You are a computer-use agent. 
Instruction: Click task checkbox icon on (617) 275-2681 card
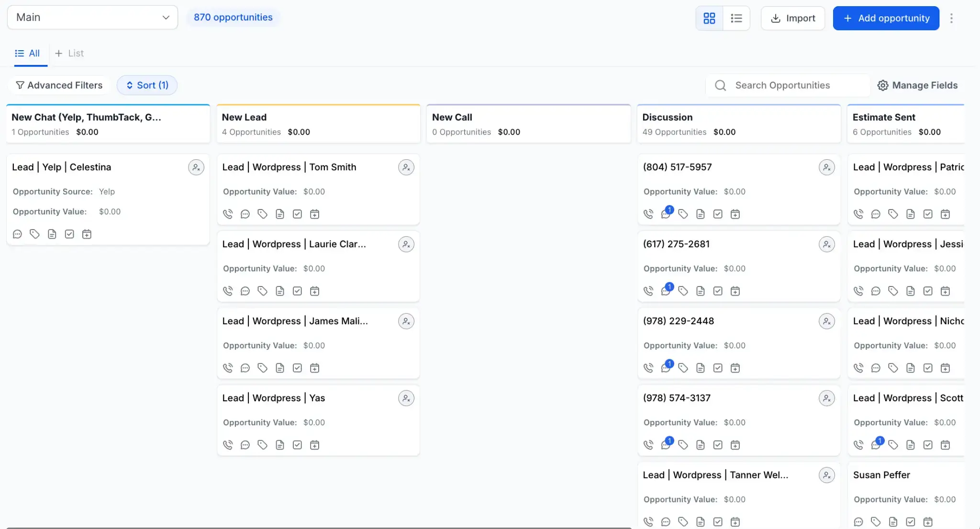(x=718, y=291)
